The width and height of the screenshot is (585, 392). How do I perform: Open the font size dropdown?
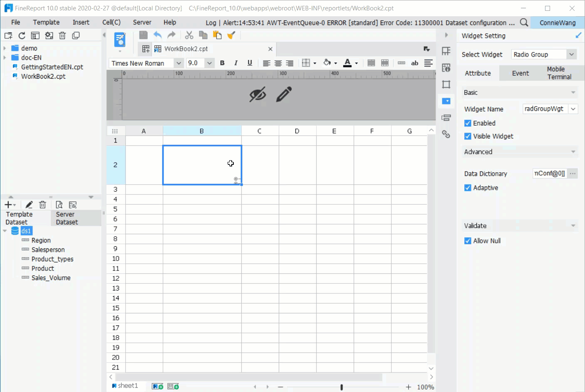[209, 63]
